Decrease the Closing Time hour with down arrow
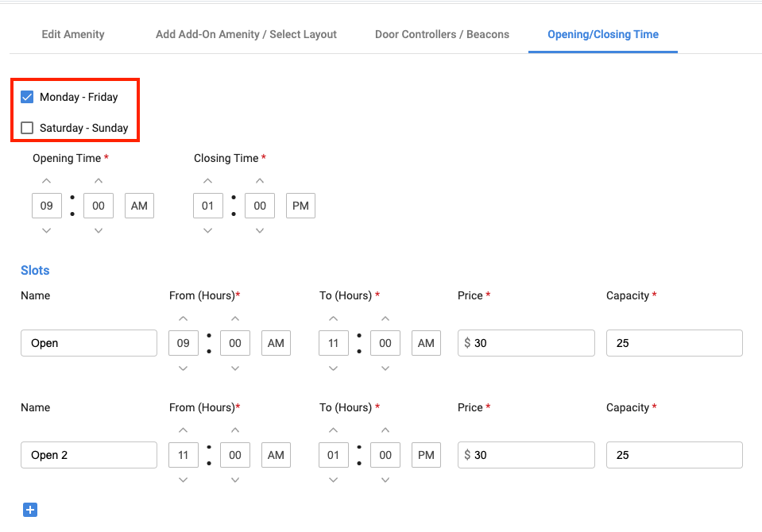762x532 pixels. 208,231
